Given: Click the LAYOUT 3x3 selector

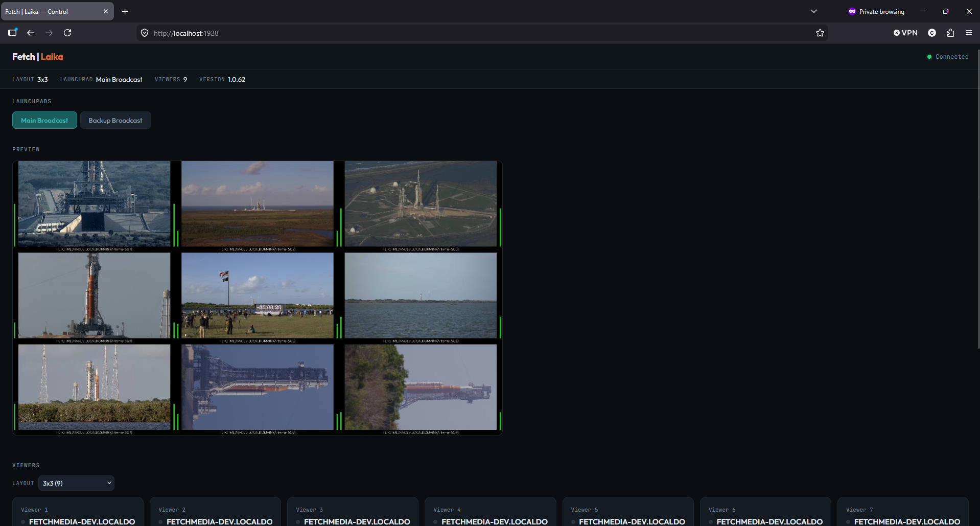Looking at the screenshot, I should pos(30,79).
